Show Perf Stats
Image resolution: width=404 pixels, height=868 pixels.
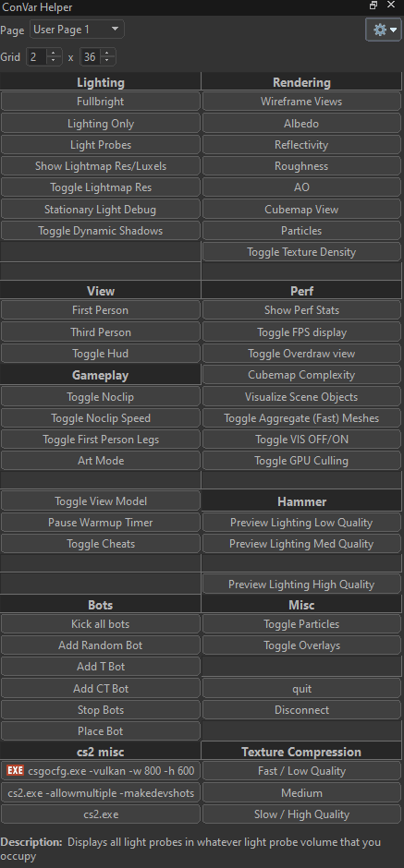pos(301,310)
